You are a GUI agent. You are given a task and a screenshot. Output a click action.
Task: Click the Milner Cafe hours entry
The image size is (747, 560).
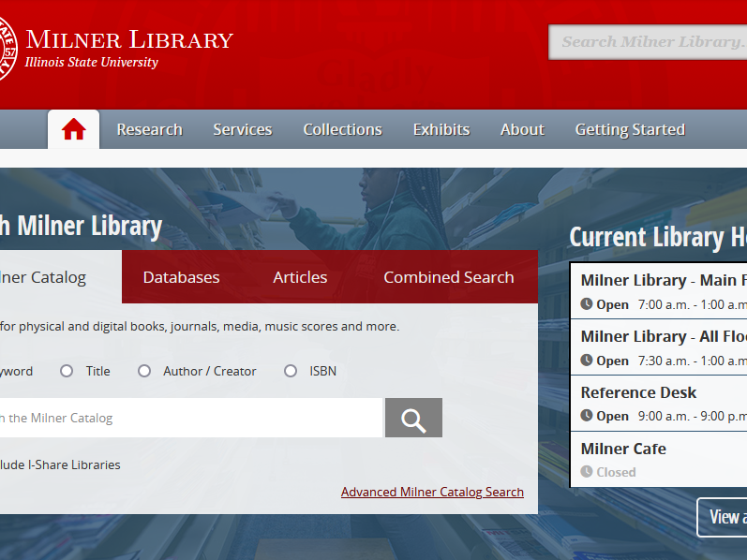coord(659,459)
